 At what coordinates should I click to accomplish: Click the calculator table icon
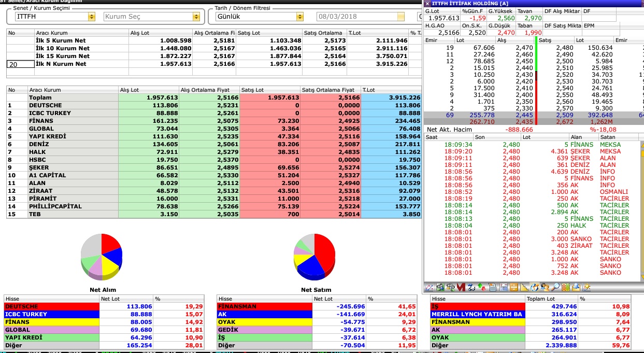point(504,287)
